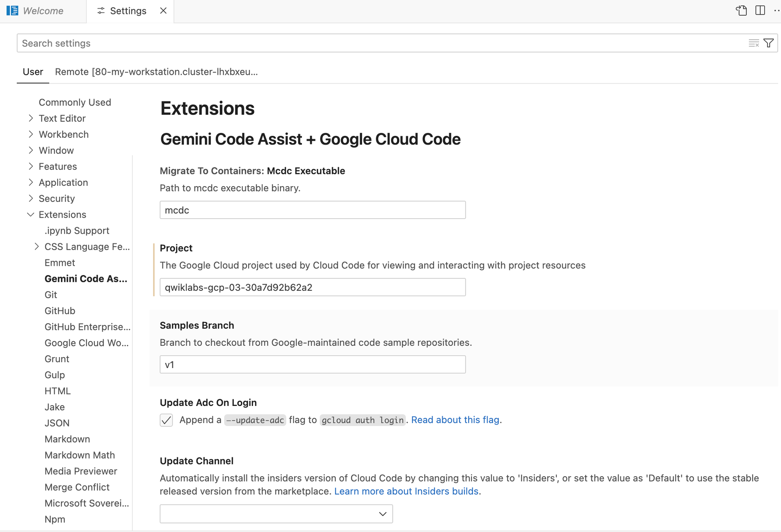
Task: Switch to the Remote settings scope tab
Action: (x=156, y=72)
